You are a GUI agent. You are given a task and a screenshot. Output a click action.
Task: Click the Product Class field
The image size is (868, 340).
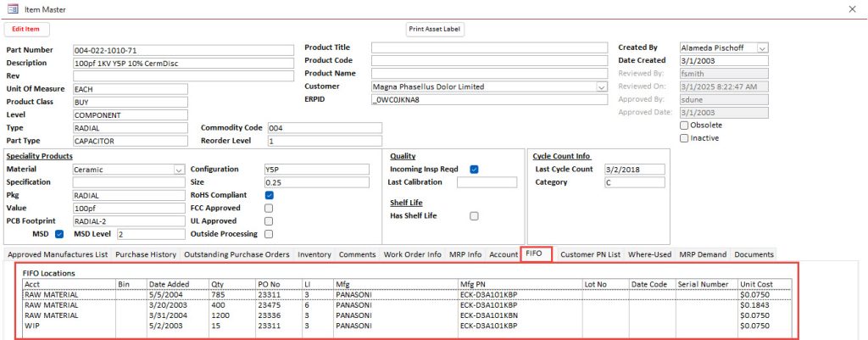(x=130, y=102)
